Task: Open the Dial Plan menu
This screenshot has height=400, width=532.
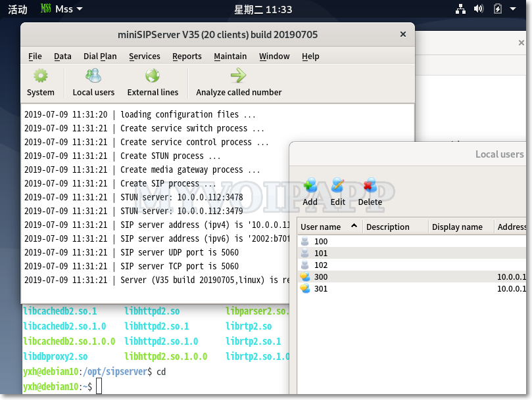Action: [100, 56]
